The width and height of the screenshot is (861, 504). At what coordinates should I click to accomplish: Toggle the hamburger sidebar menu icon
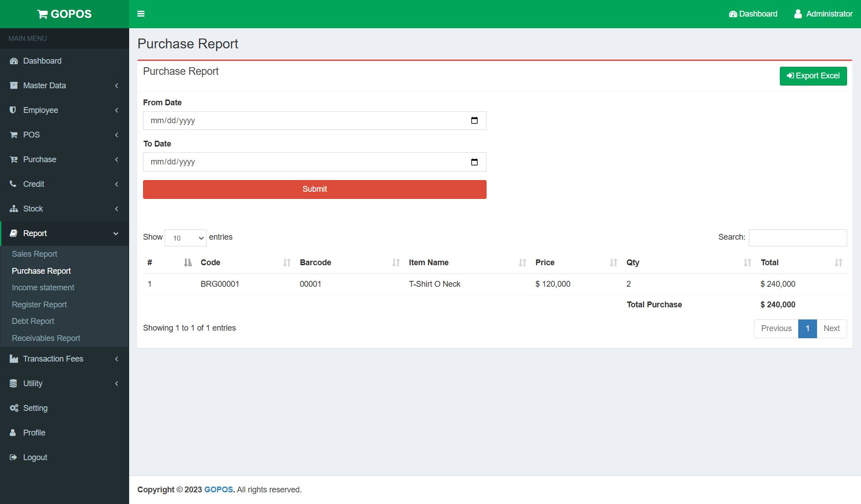pyautogui.click(x=141, y=14)
